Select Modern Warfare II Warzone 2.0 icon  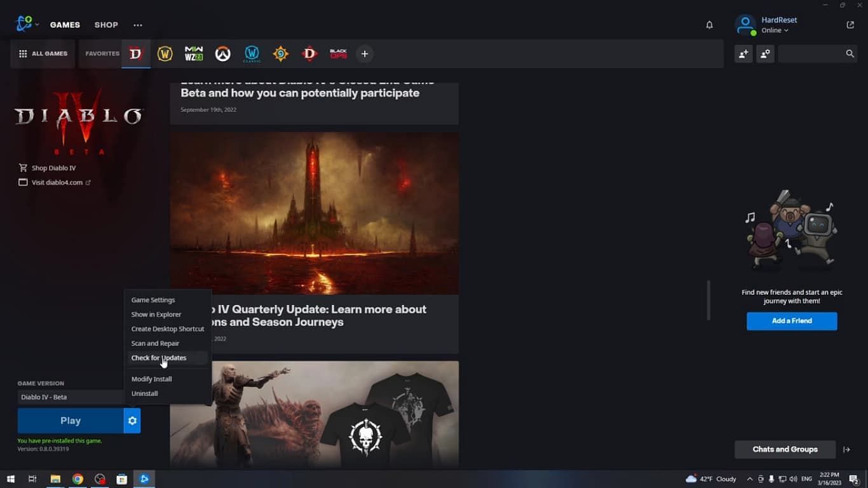pos(194,54)
